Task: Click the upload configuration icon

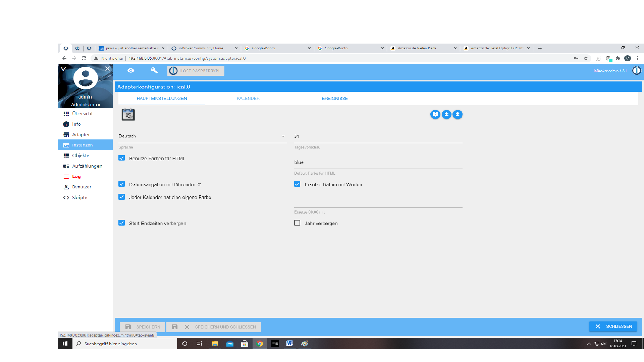Action: pyautogui.click(x=446, y=115)
